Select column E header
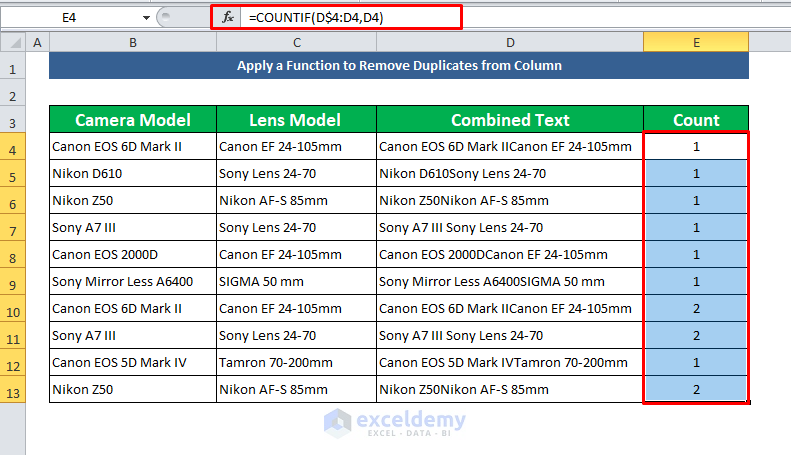The image size is (791, 455). 696,42
